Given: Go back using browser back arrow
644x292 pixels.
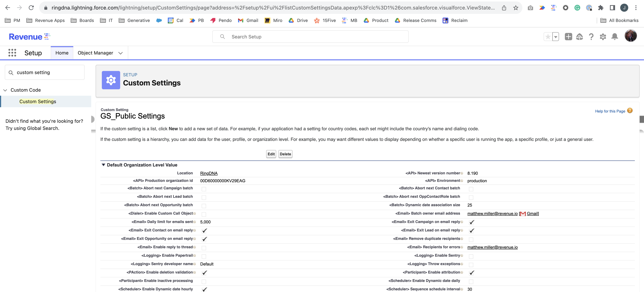Looking at the screenshot, I should tap(8, 8).
